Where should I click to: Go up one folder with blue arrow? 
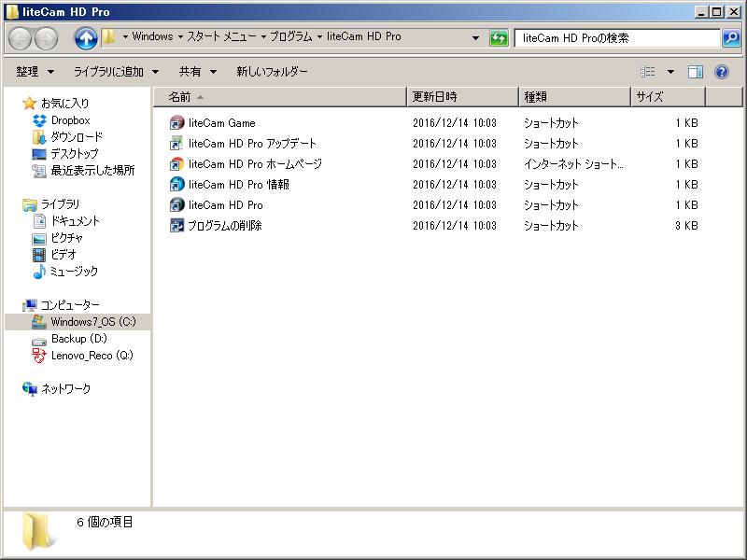(x=86, y=39)
